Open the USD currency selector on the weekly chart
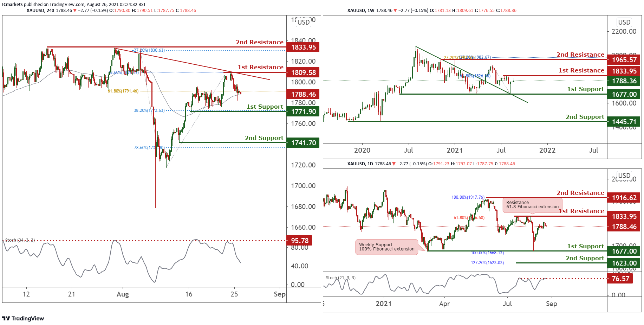 coord(624,22)
